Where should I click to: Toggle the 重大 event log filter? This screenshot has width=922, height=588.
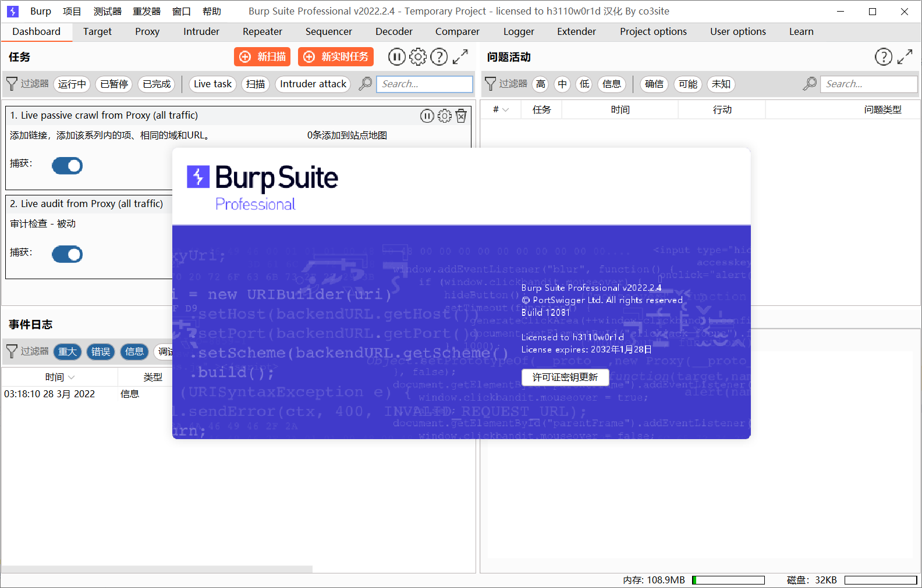click(68, 351)
